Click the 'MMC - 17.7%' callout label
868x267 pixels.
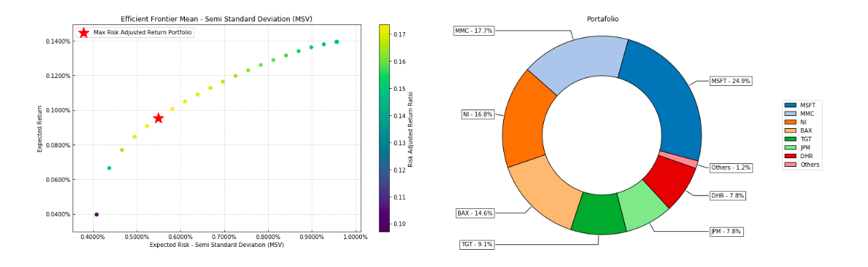coord(474,31)
